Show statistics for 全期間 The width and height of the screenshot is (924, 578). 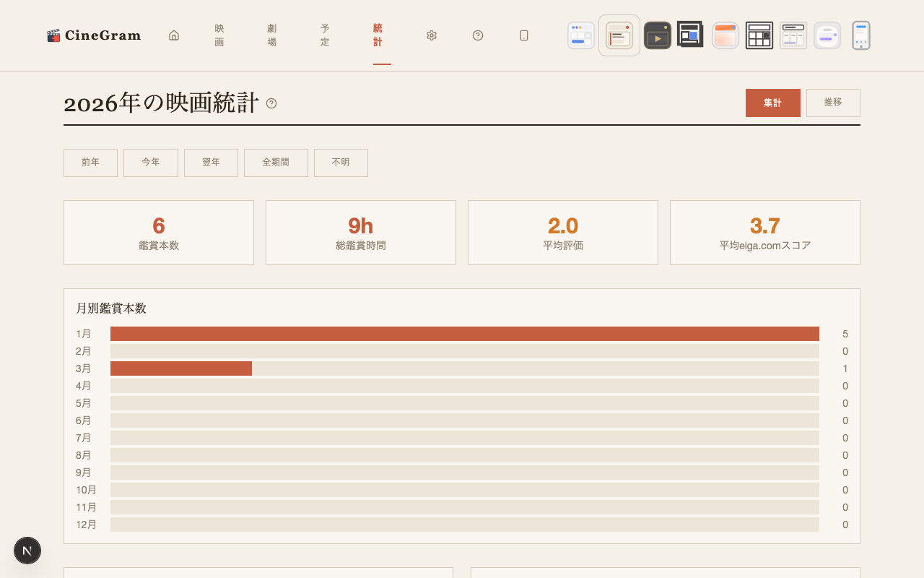[x=276, y=163]
